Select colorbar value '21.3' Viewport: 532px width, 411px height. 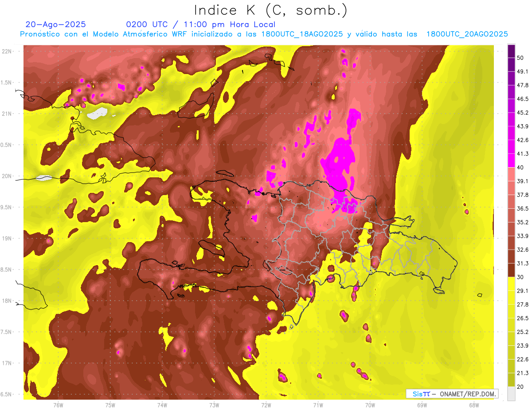pyautogui.click(x=523, y=373)
